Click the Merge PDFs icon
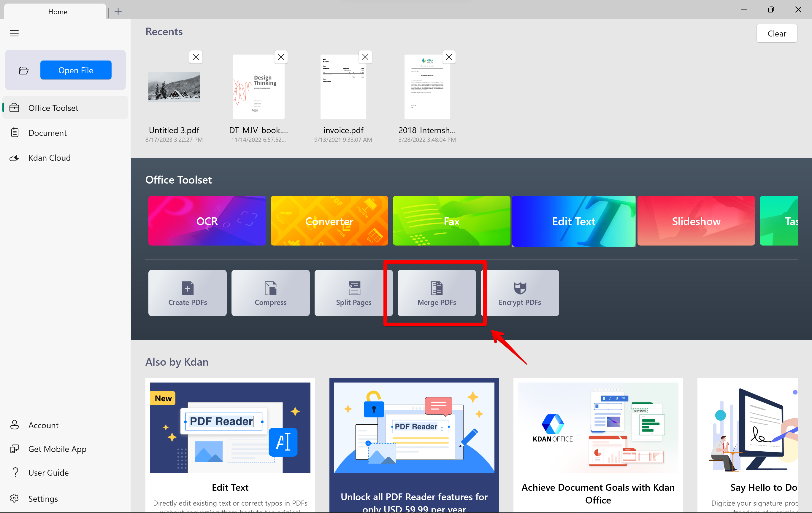Image resolution: width=812 pixels, height=513 pixels. coord(437,288)
